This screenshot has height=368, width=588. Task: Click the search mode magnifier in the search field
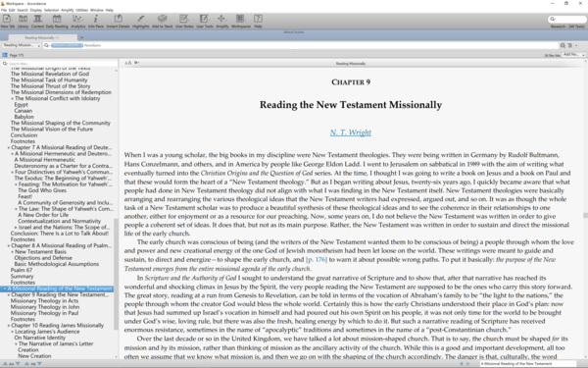click(47, 45)
